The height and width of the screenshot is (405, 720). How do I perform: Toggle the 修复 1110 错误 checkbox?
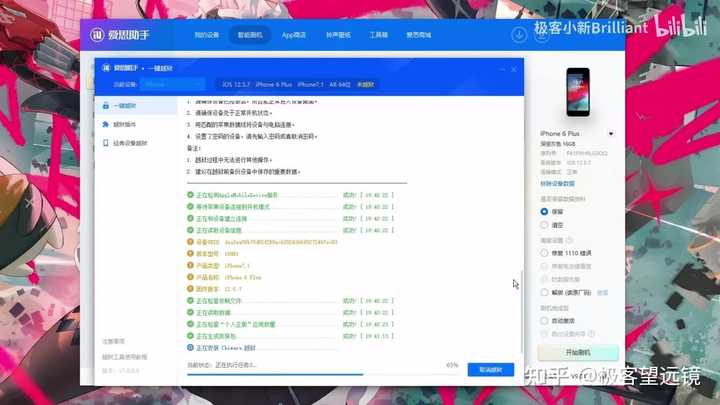[x=544, y=253]
